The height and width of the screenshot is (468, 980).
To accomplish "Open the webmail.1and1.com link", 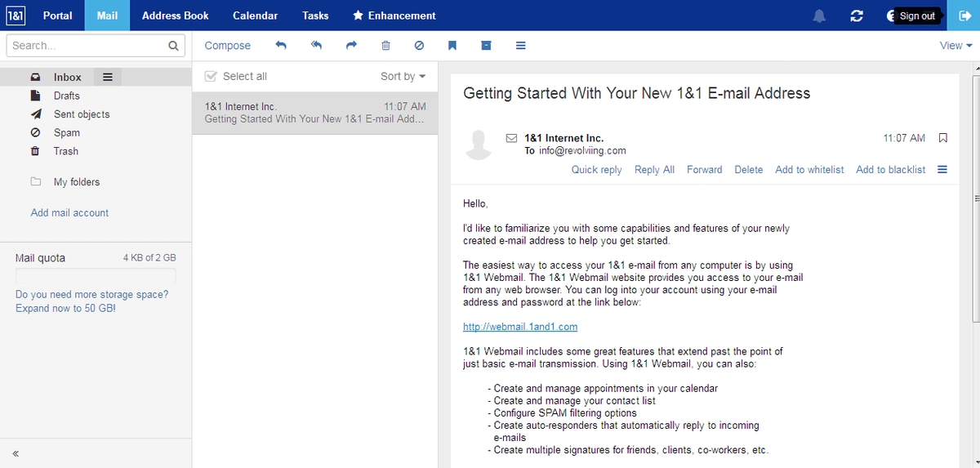I will 520,327.
